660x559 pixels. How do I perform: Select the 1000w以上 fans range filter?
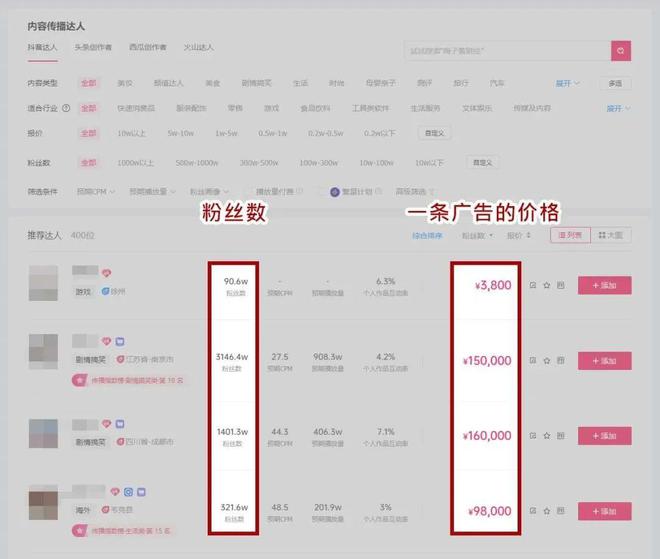[133, 162]
